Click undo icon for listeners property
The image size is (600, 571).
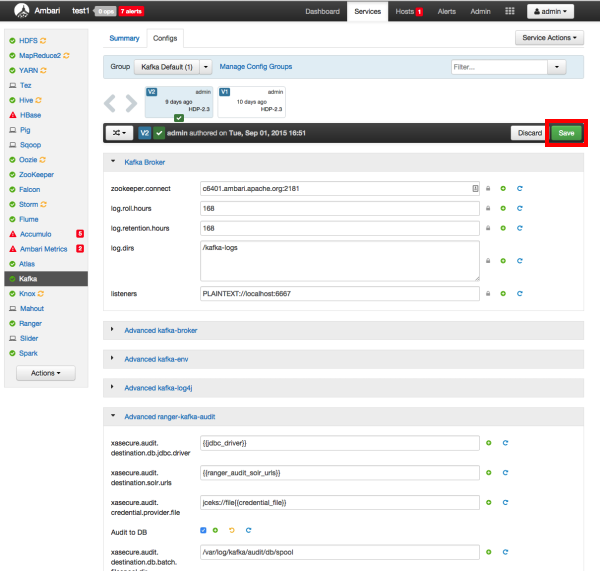point(520,294)
